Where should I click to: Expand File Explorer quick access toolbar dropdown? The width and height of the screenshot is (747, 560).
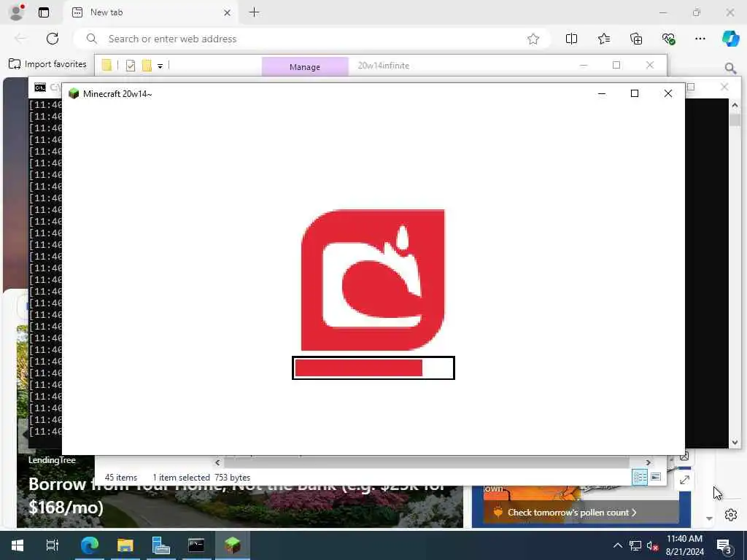pyautogui.click(x=160, y=66)
